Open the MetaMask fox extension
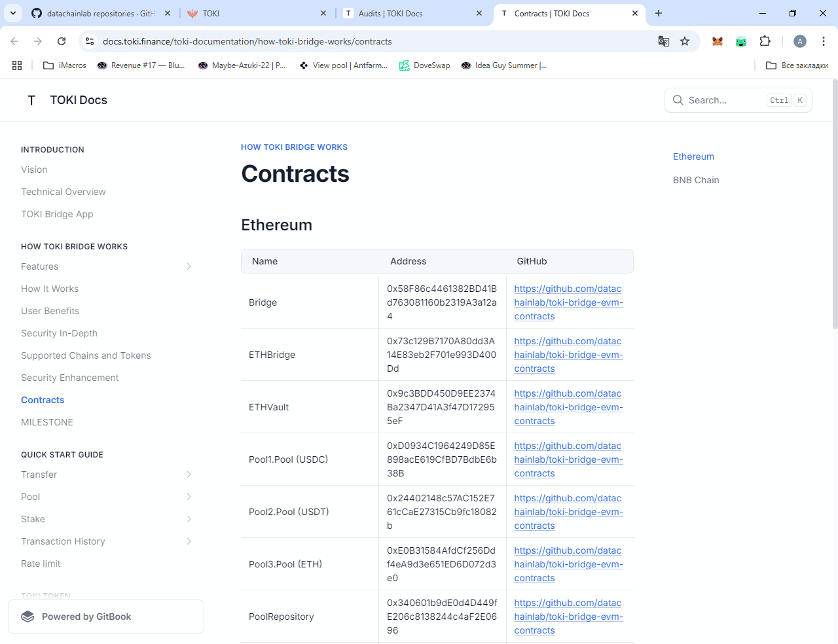 (x=718, y=41)
